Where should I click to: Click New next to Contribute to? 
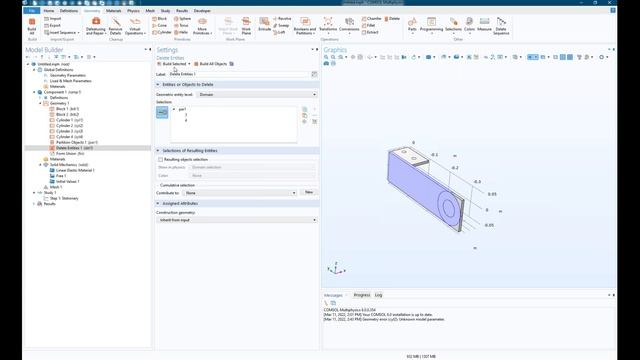pyautogui.click(x=309, y=192)
